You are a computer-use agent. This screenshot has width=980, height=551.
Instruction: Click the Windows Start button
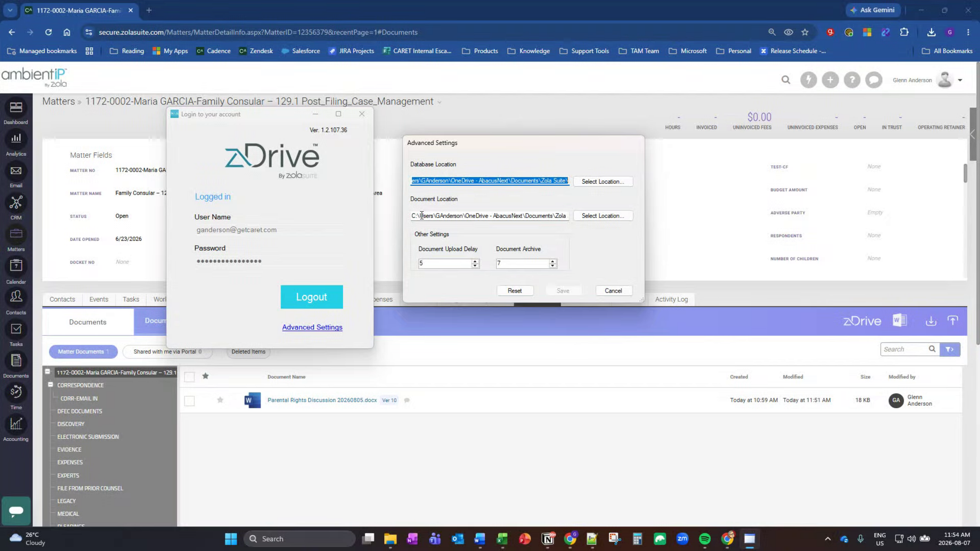[231, 539]
